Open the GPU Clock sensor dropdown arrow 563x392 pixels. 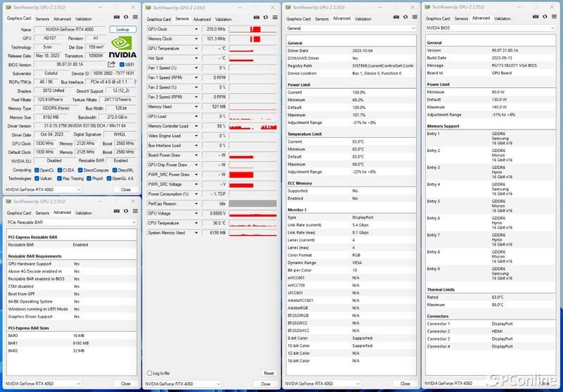coord(196,29)
